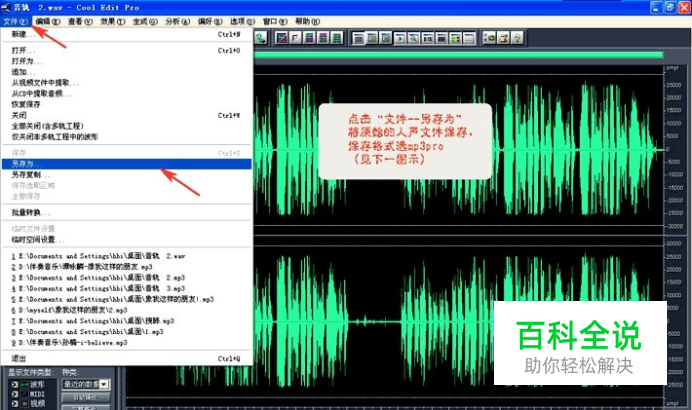Toggle the zoom magnifier window icon

414,38
